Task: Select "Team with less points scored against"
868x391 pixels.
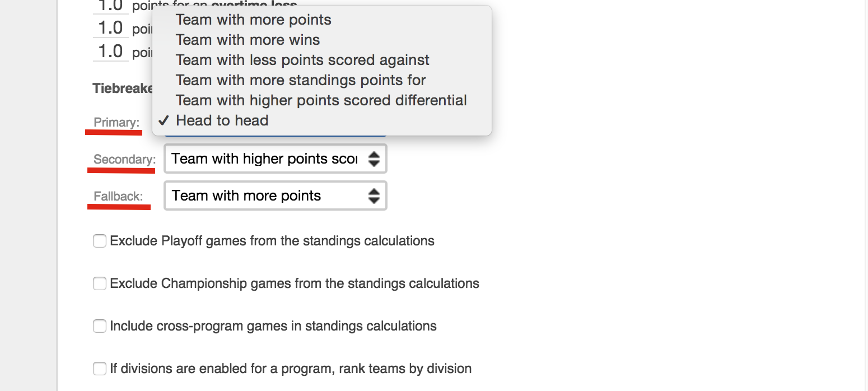Action: pos(302,59)
